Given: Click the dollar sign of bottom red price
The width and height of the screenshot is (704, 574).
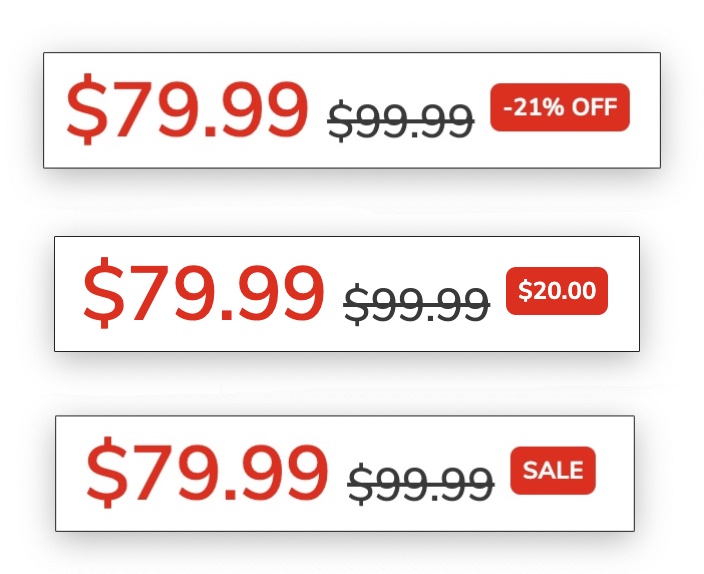Looking at the screenshot, I should click(x=107, y=474).
